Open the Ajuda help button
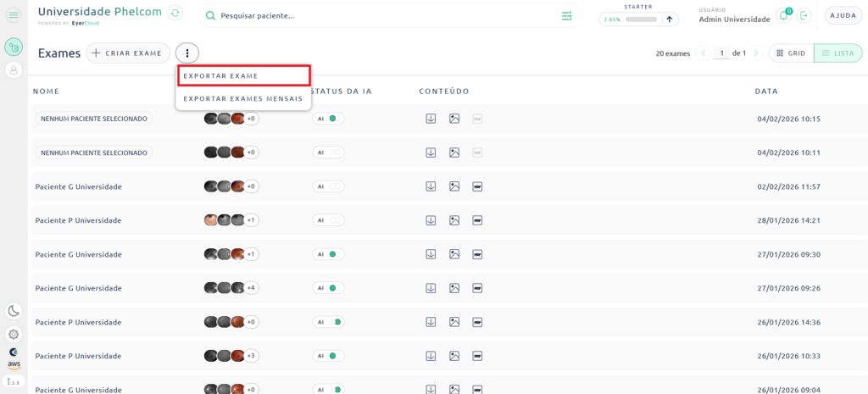The image size is (868, 394). pyautogui.click(x=842, y=16)
